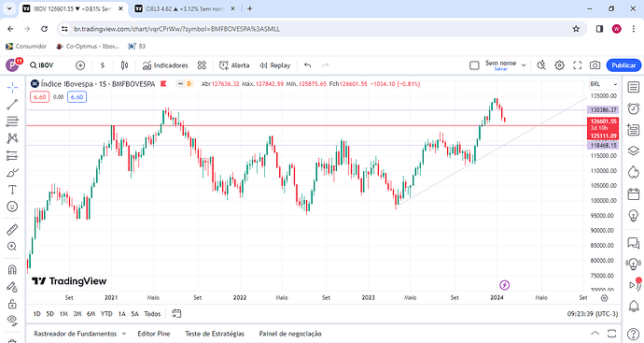Select chart layout grid

click(x=474, y=65)
